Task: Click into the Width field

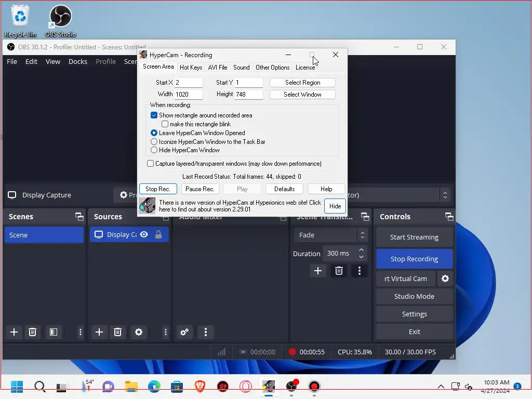Action: [x=188, y=95]
